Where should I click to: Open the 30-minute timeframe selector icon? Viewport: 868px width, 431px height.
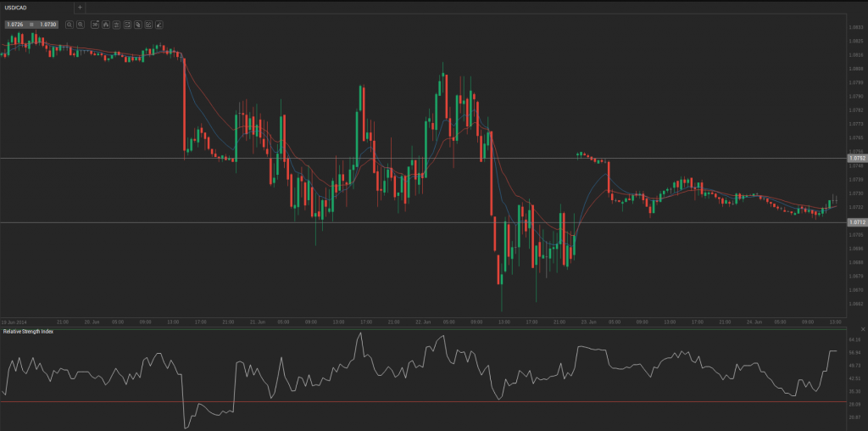94,25
